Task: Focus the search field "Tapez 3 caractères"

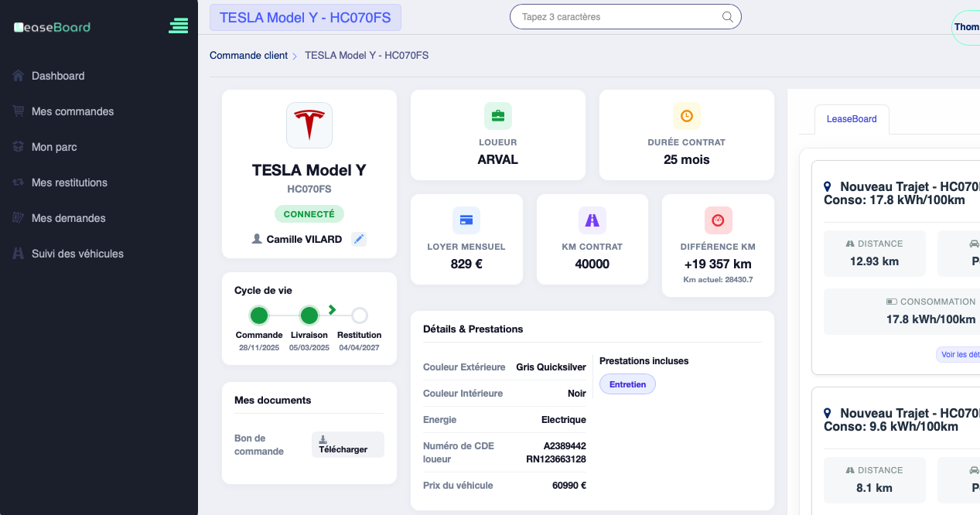Action: tap(619, 17)
